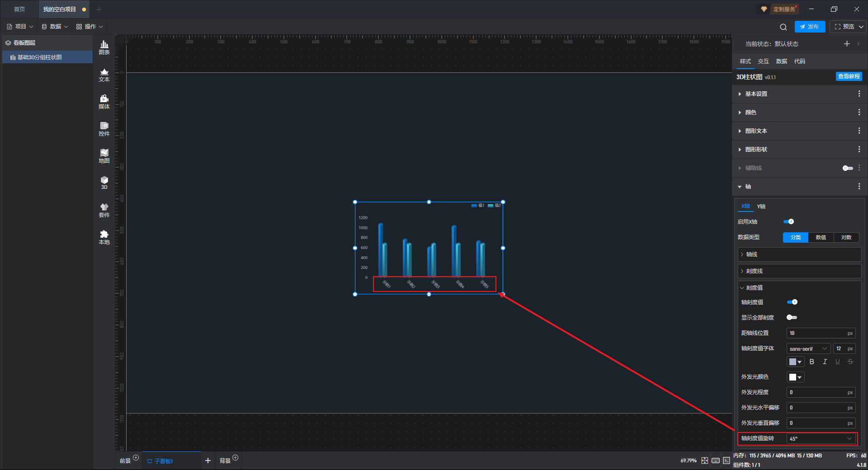Add a new sub-board with plus icon
The image size is (868, 470).
[208, 461]
